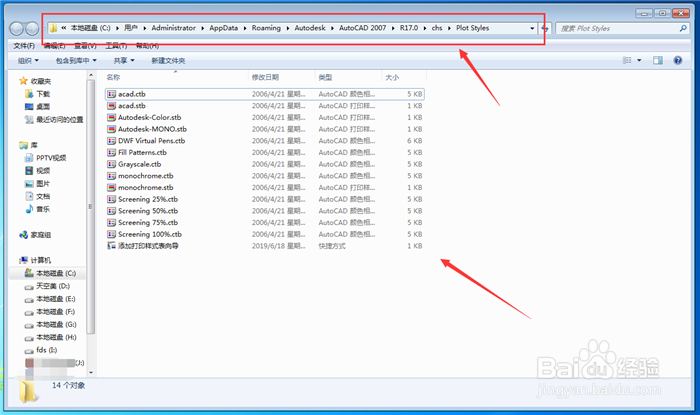Click the 音乐 music note icon
700x415 pixels.
tap(29, 209)
